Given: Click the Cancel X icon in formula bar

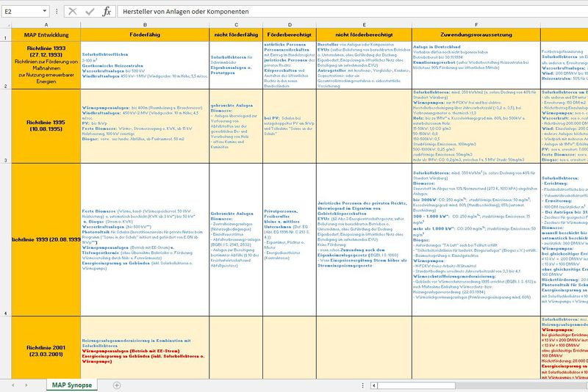Looking at the screenshot, I should pos(72,12).
